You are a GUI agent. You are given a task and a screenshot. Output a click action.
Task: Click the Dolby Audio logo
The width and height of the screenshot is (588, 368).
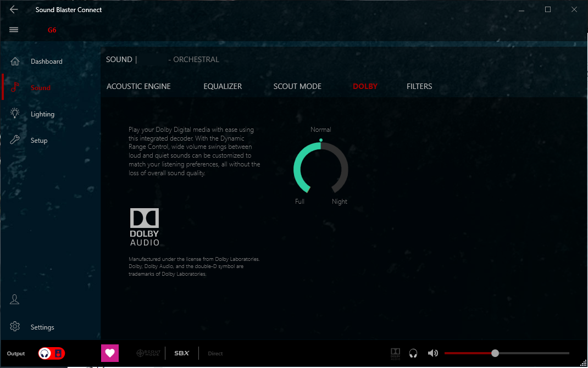145,227
